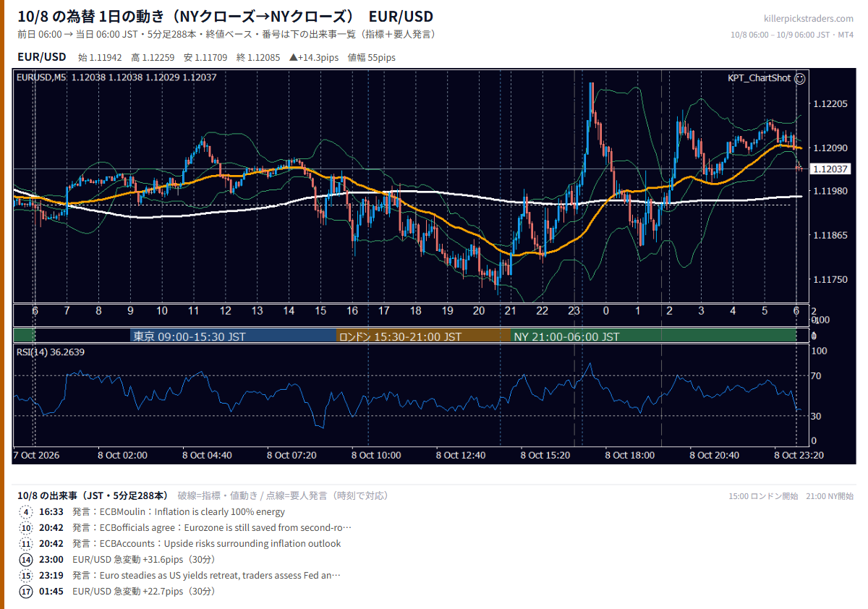The image size is (868, 609).
Task: Click the 23:00 event time
Action: (51, 560)
